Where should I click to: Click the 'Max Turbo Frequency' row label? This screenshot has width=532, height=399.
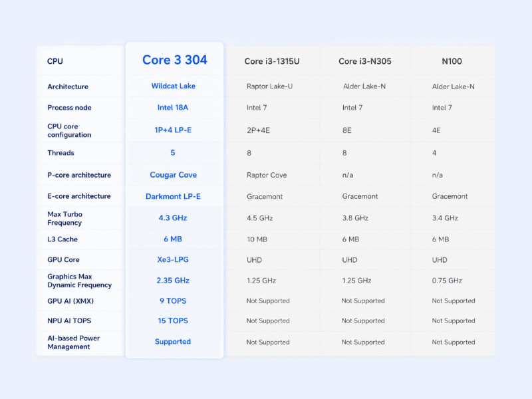(65, 219)
